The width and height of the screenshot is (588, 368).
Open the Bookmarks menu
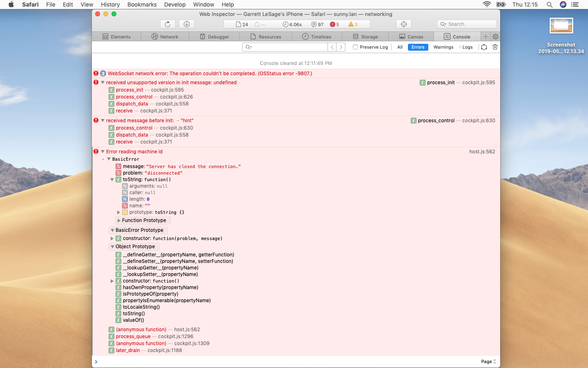pyautogui.click(x=142, y=4)
